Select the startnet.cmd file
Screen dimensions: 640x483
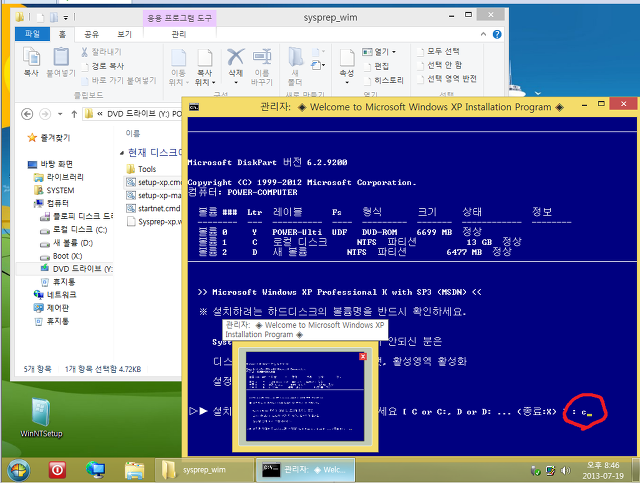pyautogui.click(x=153, y=209)
